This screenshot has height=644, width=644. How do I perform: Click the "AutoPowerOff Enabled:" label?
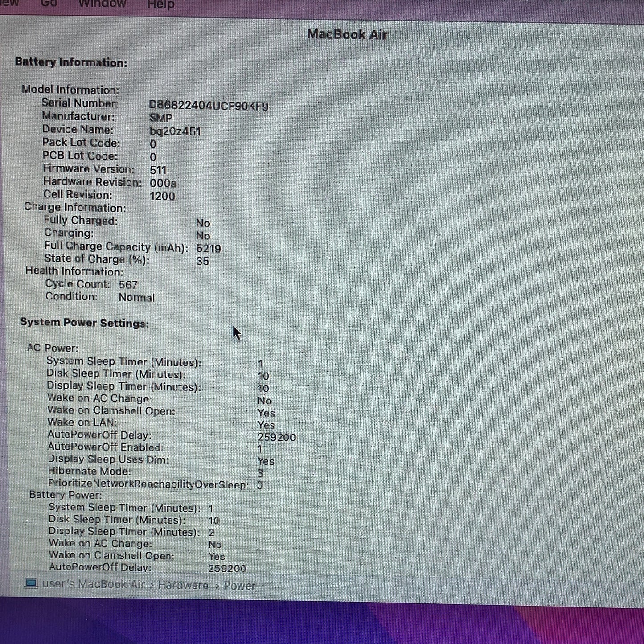pos(106,447)
